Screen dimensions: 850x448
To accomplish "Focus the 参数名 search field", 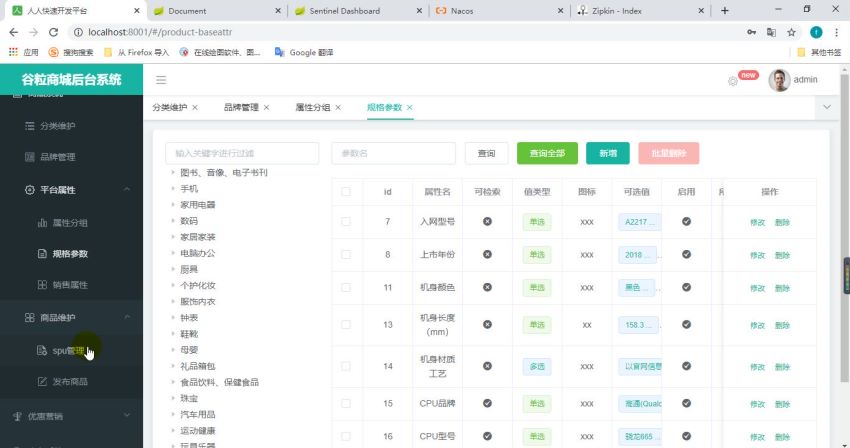I will [394, 153].
